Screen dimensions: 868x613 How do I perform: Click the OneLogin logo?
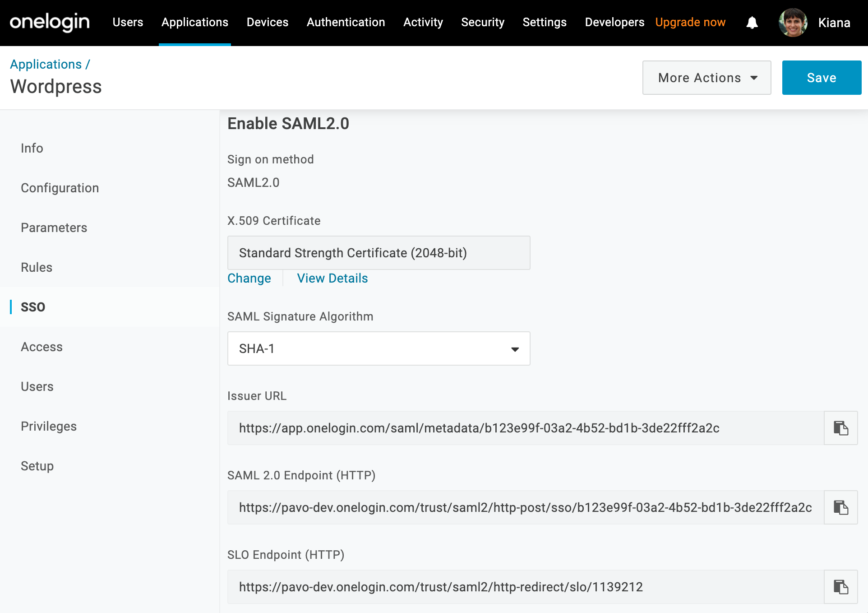point(50,23)
